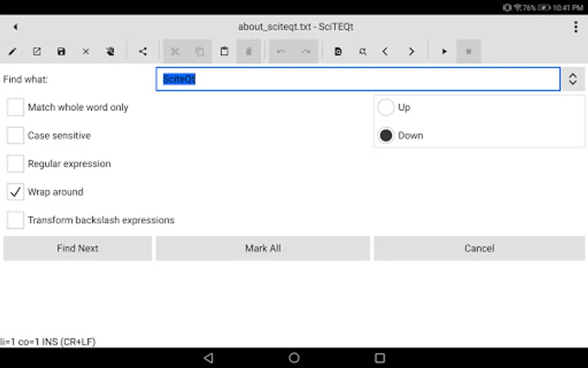Click the Mark All button
The width and height of the screenshot is (588, 368).
[263, 248]
